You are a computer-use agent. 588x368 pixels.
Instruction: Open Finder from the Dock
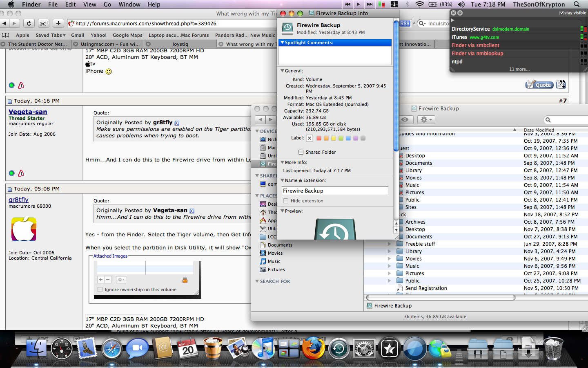pos(36,348)
